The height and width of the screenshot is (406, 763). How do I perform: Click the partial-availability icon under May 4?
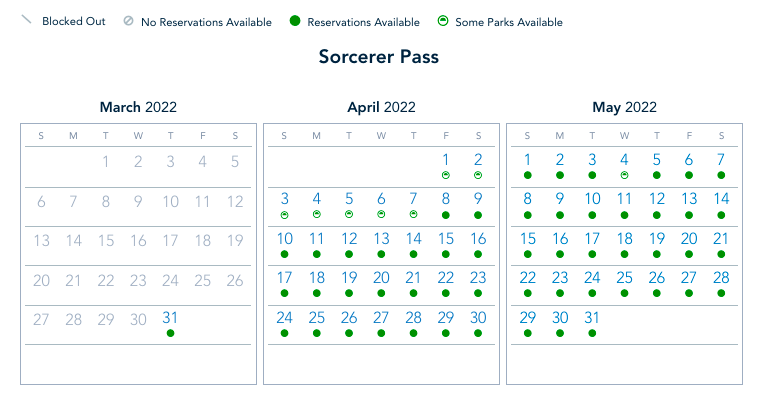[624, 175]
